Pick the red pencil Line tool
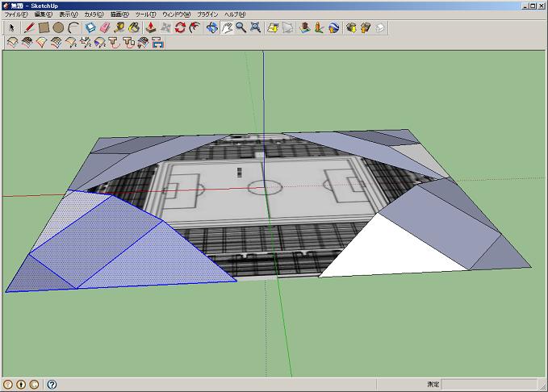Screen dimensions: 548x392 click(x=29, y=27)
